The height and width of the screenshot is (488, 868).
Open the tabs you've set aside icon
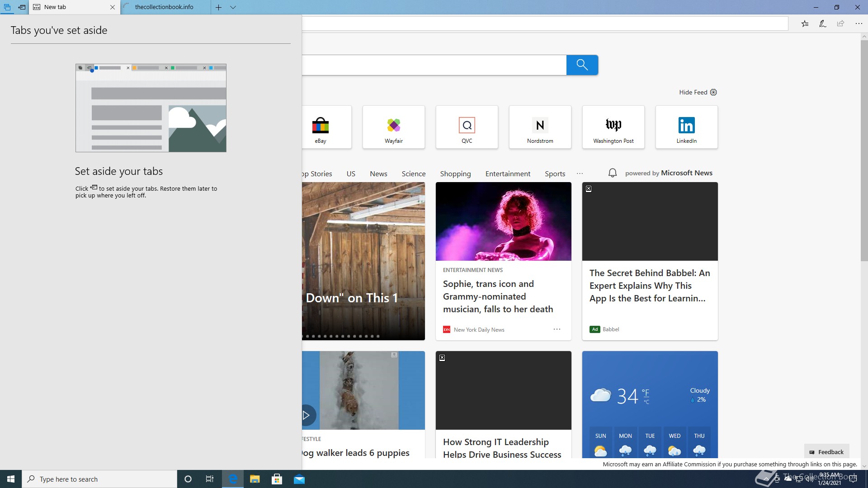pyautogui.click(x=7, y=7)
